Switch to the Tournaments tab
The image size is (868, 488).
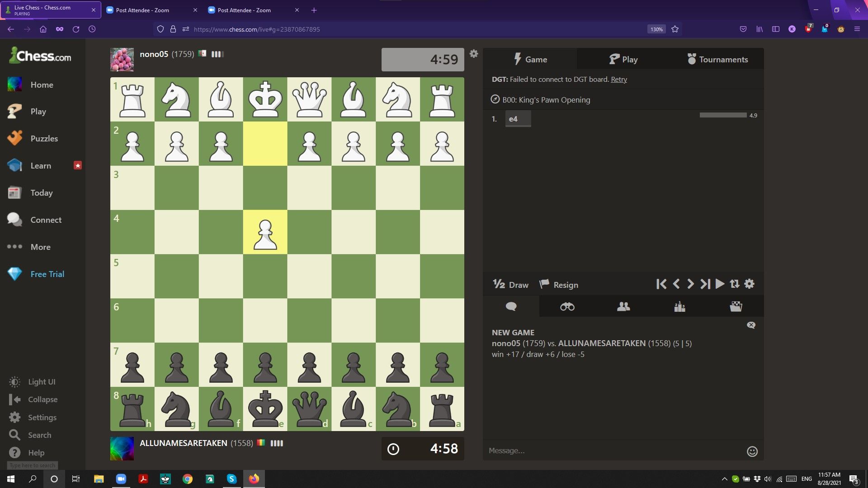click(x=717, y=59)
